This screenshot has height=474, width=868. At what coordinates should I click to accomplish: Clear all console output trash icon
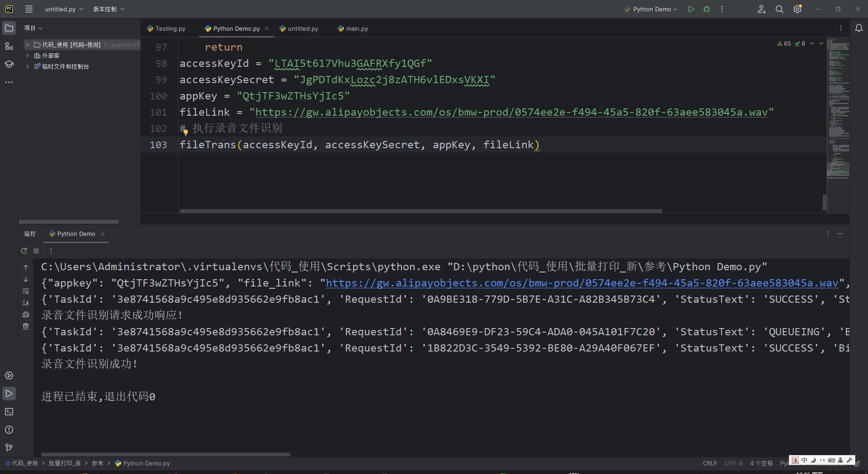tap(26, 326)
